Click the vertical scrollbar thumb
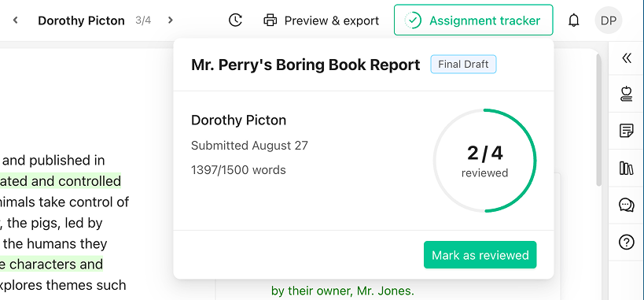 pos(599,120)
